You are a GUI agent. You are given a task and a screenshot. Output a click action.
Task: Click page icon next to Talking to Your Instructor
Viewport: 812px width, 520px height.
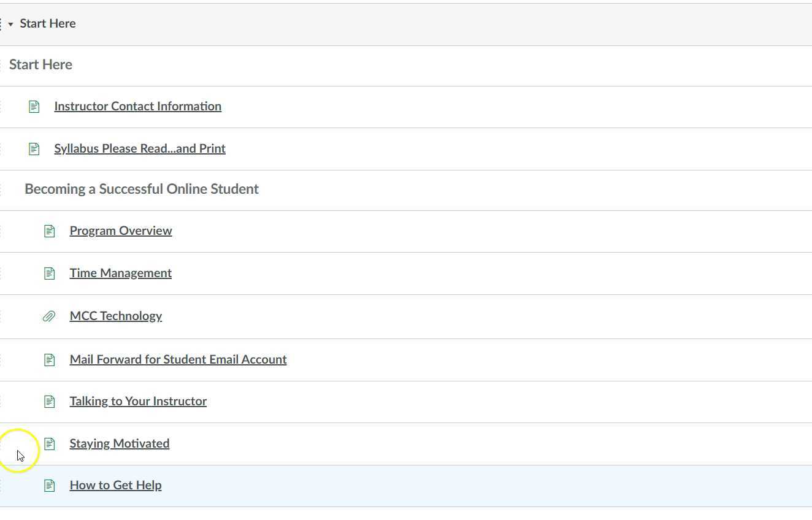[x=50, y=402]
